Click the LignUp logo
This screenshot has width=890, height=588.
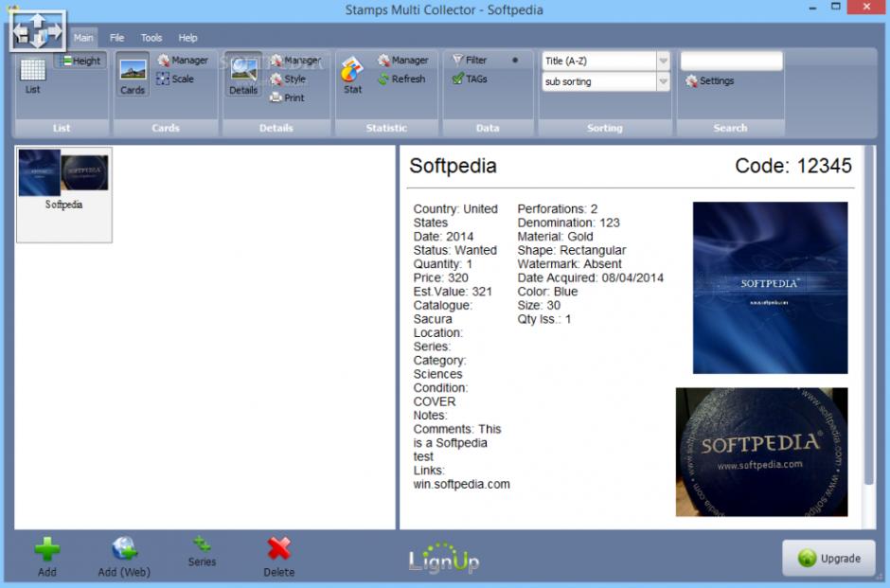point(444,559)
